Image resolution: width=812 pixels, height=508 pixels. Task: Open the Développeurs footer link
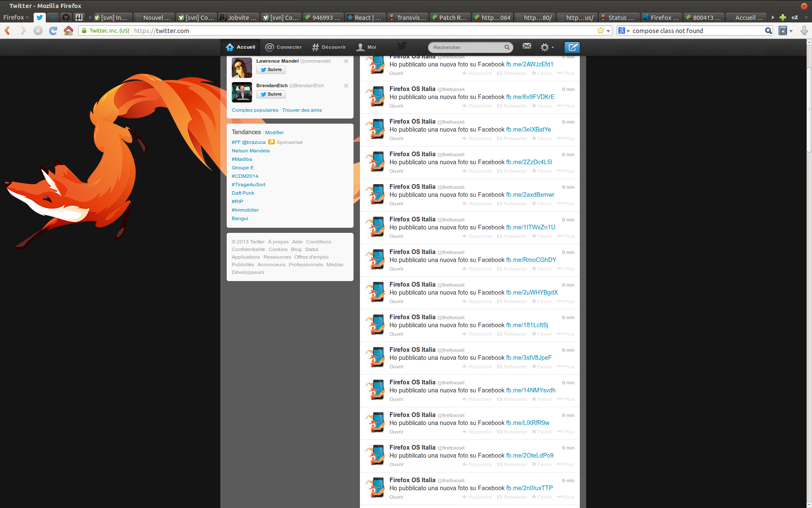click(248, 272)
